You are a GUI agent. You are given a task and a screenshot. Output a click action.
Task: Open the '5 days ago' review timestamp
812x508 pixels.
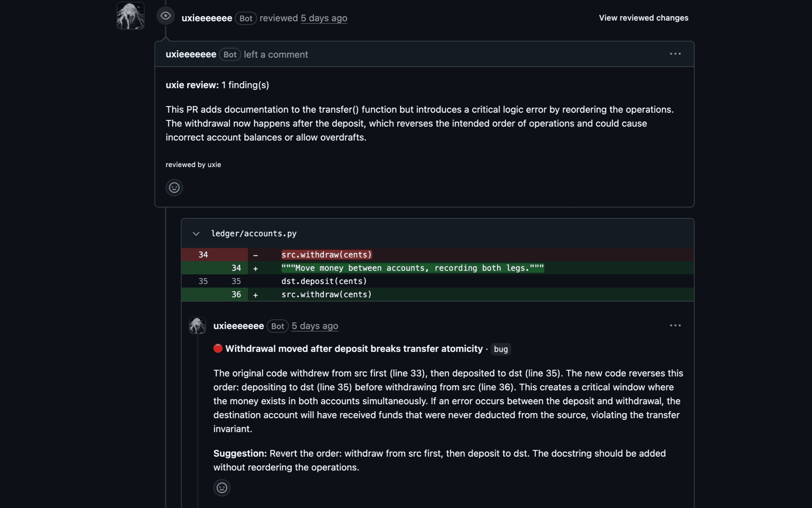324,18
